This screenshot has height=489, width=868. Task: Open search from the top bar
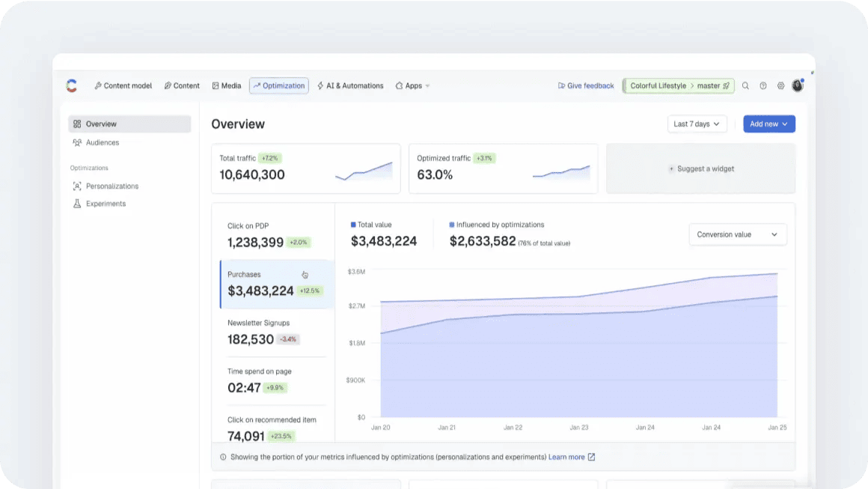(745, 85)
